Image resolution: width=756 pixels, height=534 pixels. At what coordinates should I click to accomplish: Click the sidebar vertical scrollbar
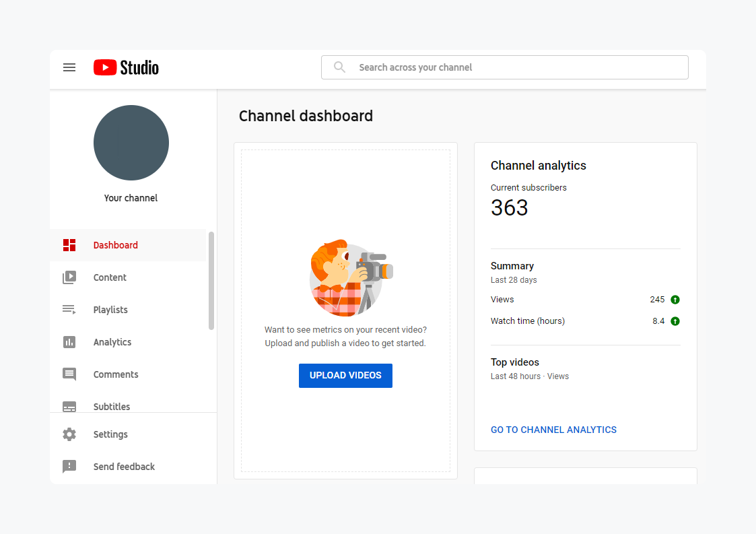[x=211, y=281]
